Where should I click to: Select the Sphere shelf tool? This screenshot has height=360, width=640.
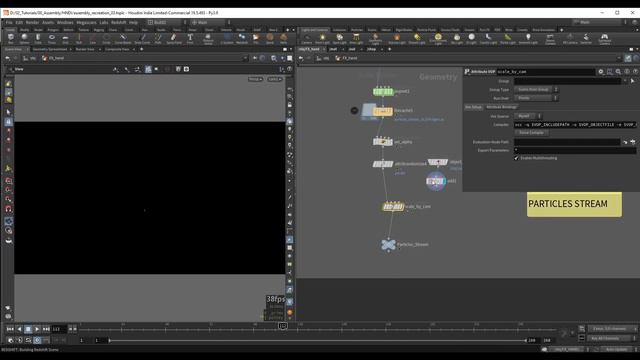tap(24, 39)
